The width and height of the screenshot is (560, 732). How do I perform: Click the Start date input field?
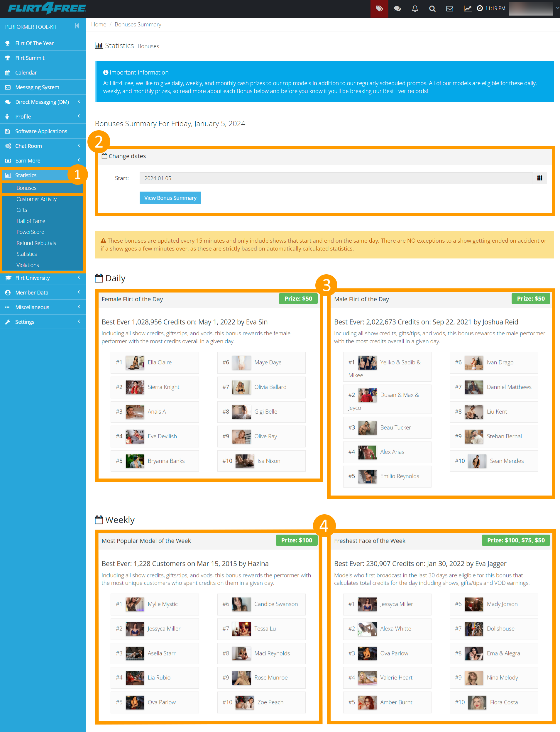click(336, 178)
